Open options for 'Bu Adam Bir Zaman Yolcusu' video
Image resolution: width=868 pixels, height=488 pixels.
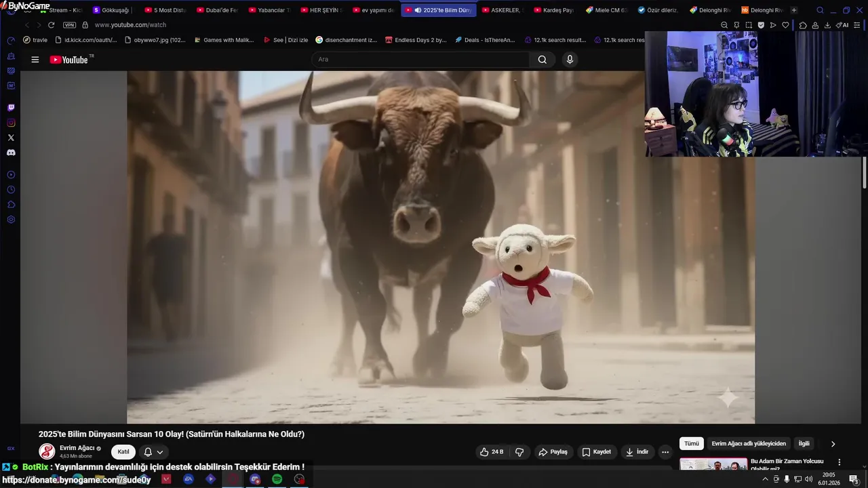(x=839, y=462)
